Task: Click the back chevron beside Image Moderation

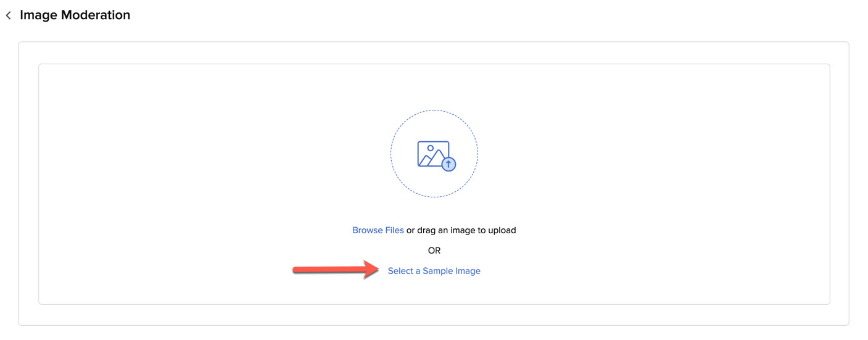Action: point(8,15)
